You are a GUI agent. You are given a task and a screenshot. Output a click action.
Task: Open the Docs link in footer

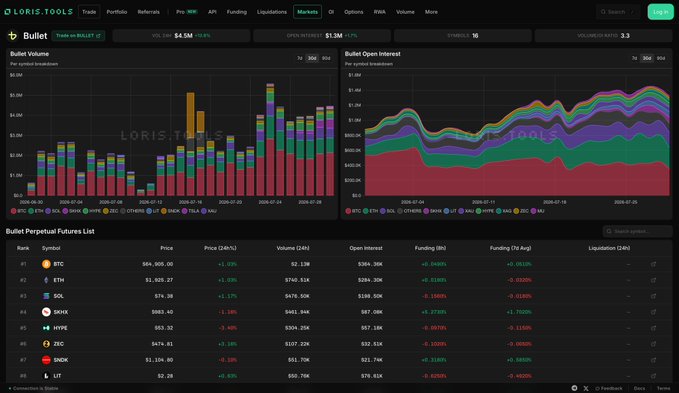[640, 388]
